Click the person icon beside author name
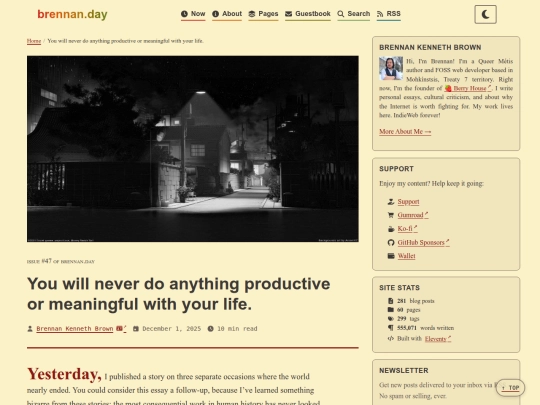This screenshot has height=405, width=540. pos(30,329)
